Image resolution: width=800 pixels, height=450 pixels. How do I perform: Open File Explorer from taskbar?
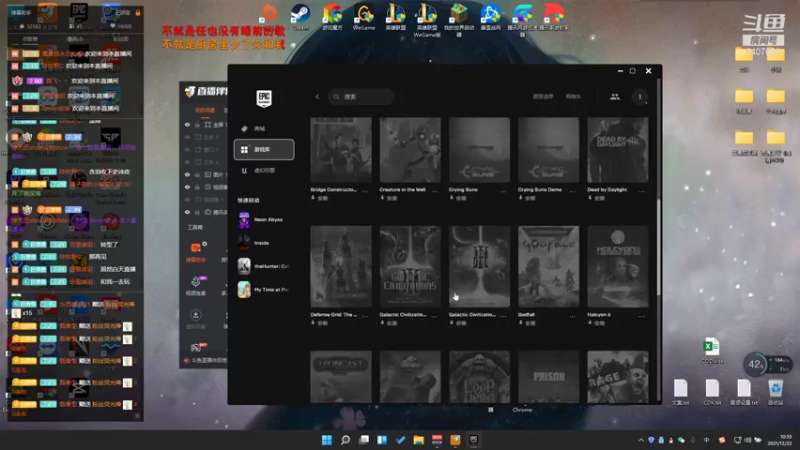[418, 440]
